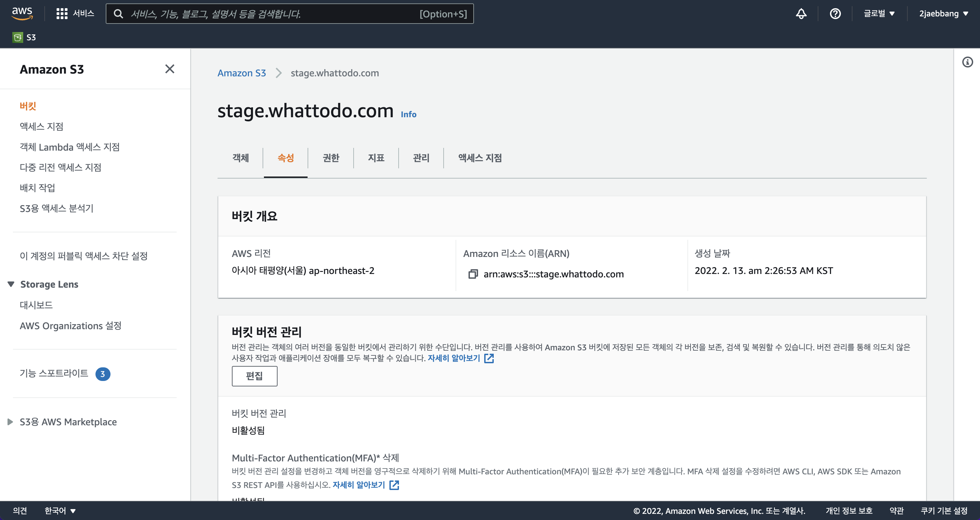Image resolution: width=980 pixels, height=520 pixels.
Task: Close the Amazon S3 navigation sidebar
Action: pos(170,69)
